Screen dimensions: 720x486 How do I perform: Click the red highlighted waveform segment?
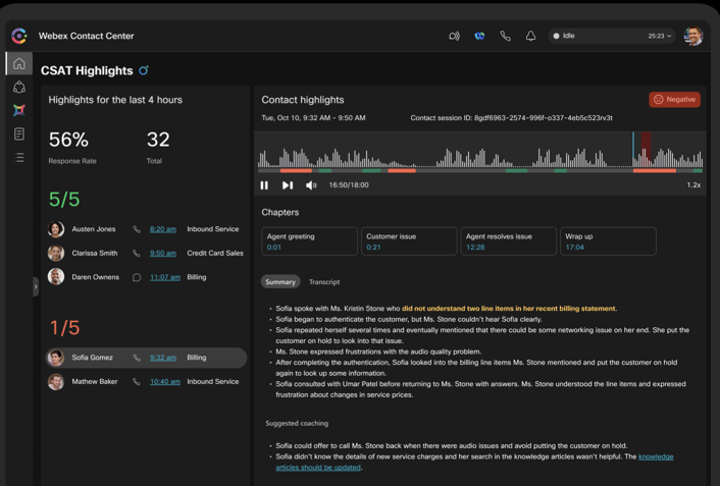(x=646, y=150)
